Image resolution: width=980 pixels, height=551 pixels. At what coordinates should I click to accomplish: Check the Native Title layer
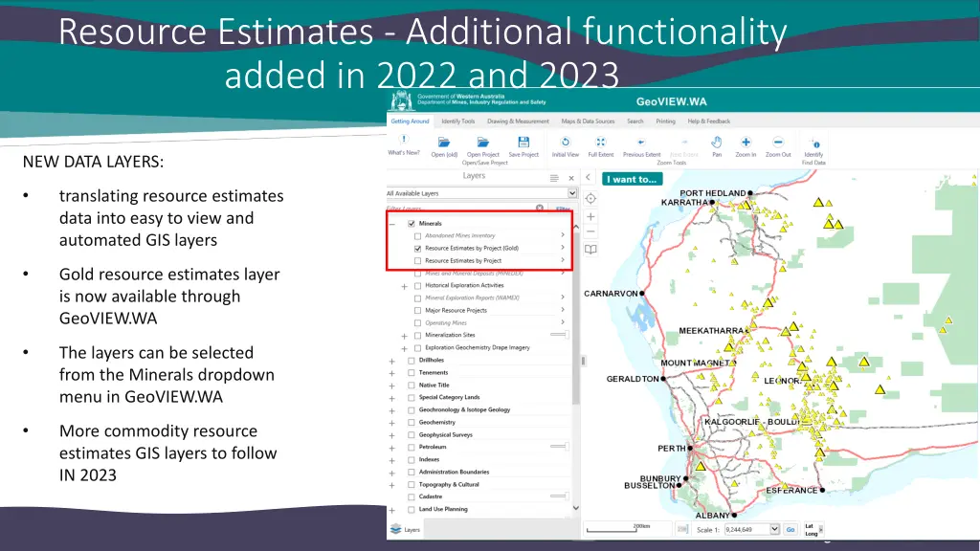pos(412,386)
